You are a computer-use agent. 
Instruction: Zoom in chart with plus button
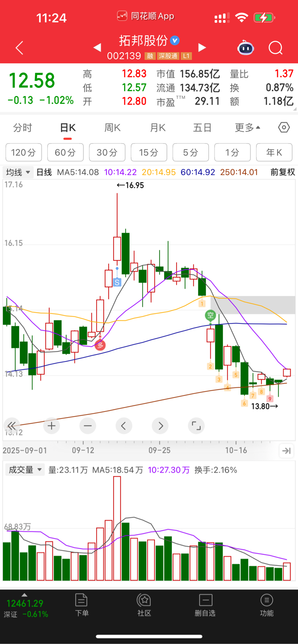[x=52, y=426]
